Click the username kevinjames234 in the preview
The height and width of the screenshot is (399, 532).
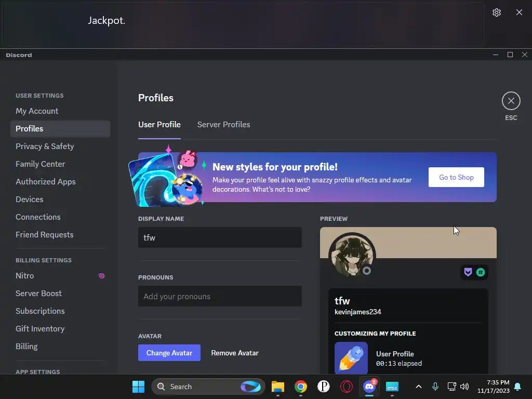coord(357,312)
